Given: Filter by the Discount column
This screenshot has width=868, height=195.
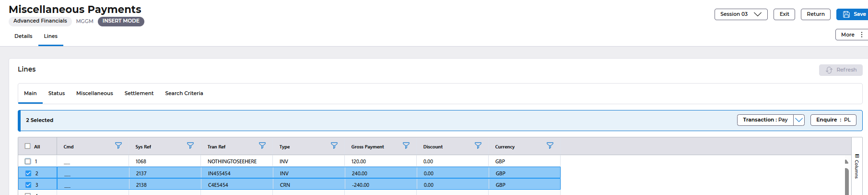Looking at the screenshot, I should [x=478, y=146].
